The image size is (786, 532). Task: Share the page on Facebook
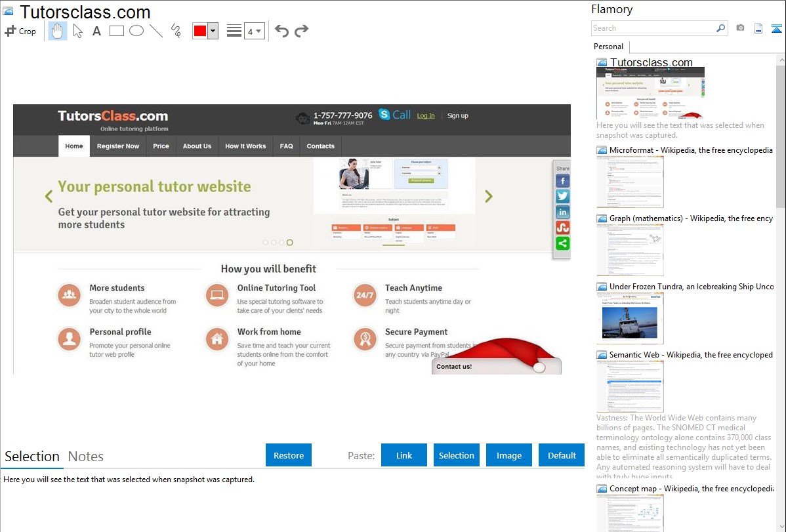click(x=562, y=181)
